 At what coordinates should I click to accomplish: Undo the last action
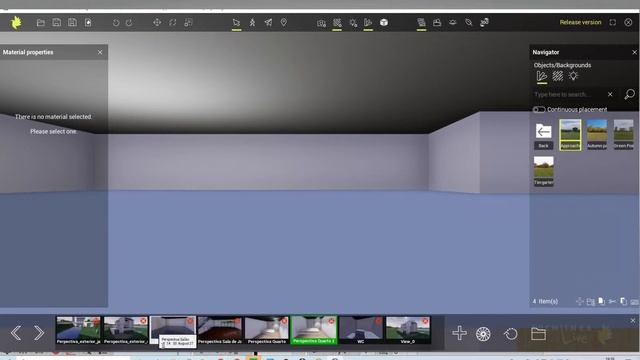[x=116, y=22]
